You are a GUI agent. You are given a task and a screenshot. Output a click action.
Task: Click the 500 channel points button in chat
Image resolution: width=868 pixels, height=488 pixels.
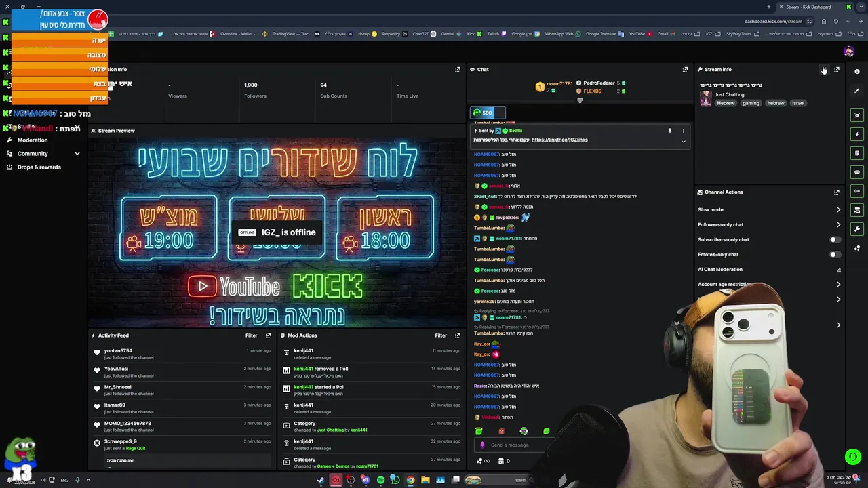pyautogui.click(x=488, y=113)
